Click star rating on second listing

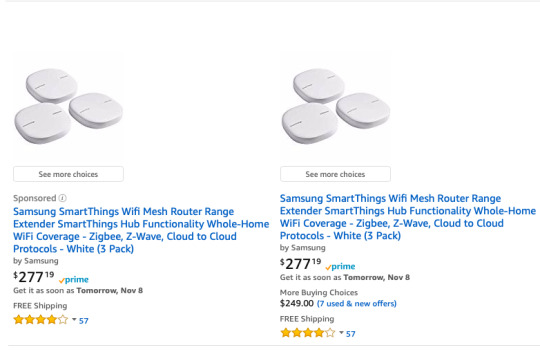308,333
